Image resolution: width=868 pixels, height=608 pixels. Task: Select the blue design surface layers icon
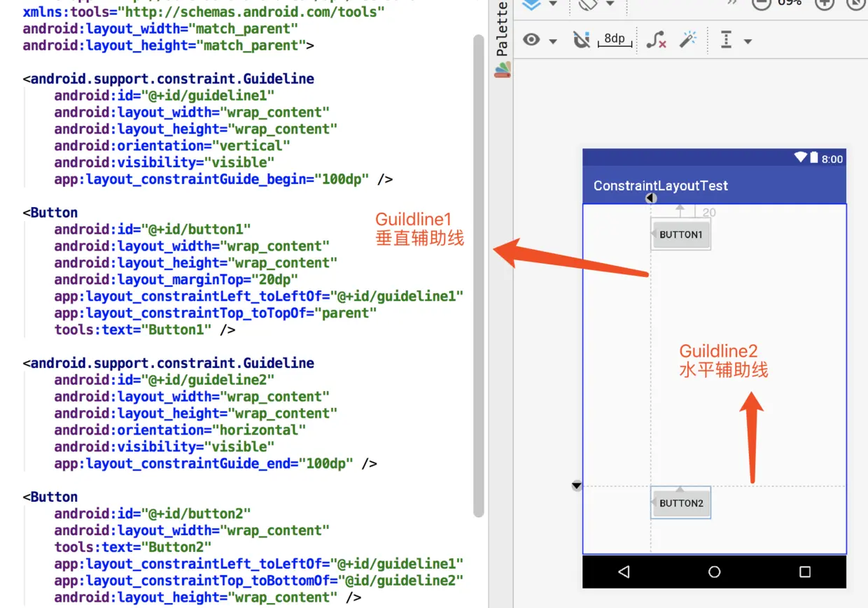tap(532, 4)
